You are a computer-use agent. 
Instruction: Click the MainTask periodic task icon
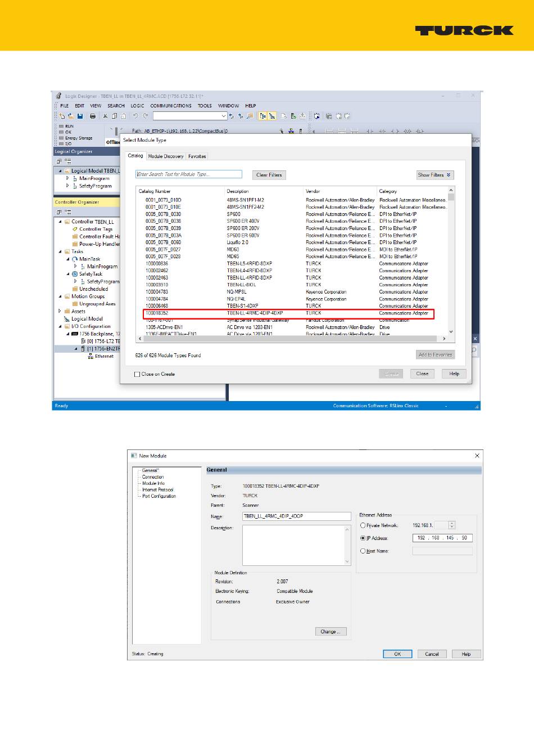coord(75,259)
